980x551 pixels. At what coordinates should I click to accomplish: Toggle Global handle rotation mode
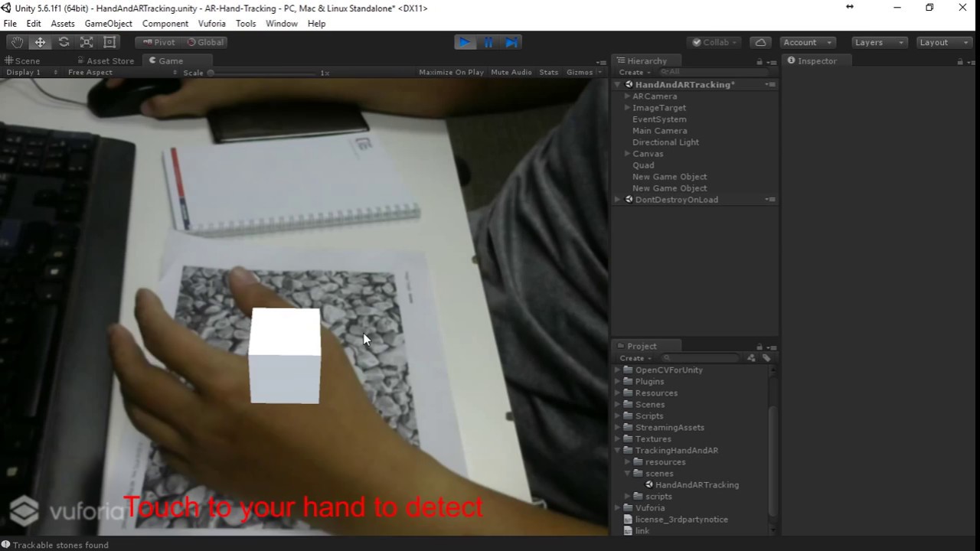pyautogui.click(x=205, y=42)
